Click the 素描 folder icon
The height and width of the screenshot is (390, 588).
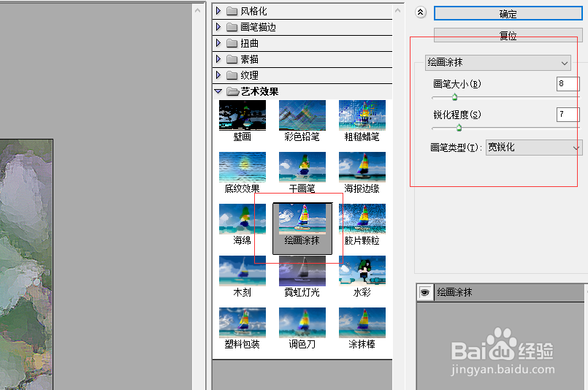tap(232, 59)
